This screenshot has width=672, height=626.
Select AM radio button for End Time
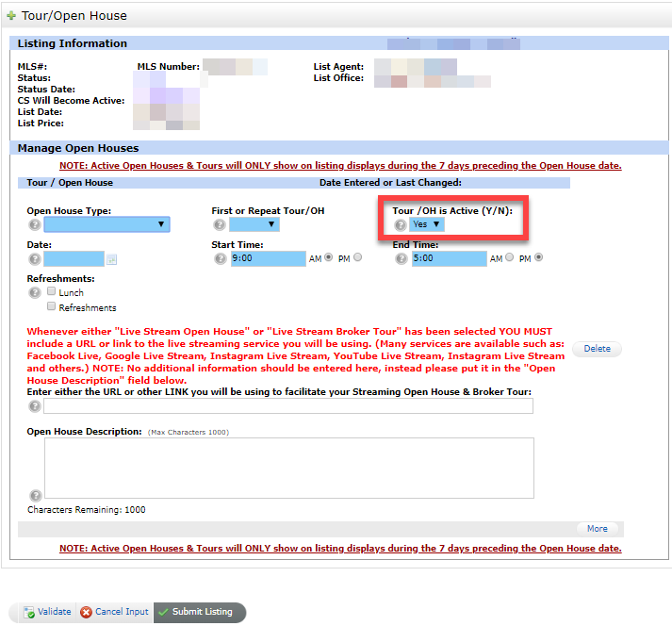click(510, 257)
